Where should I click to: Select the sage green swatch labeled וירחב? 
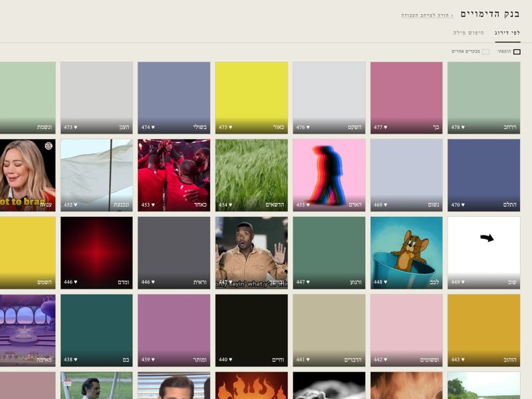[x=483, y=98]
